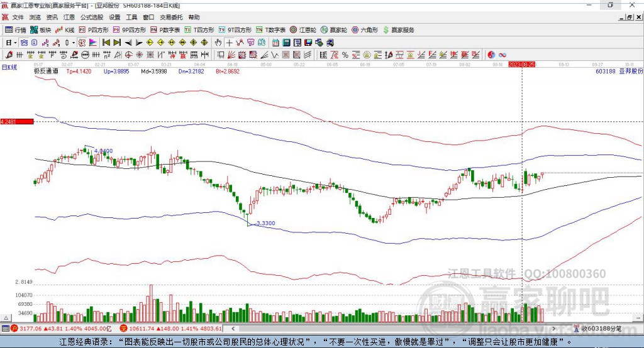Move chart left with black left arrow
This screenshot has width=644, height=348.
click(128, 43)
